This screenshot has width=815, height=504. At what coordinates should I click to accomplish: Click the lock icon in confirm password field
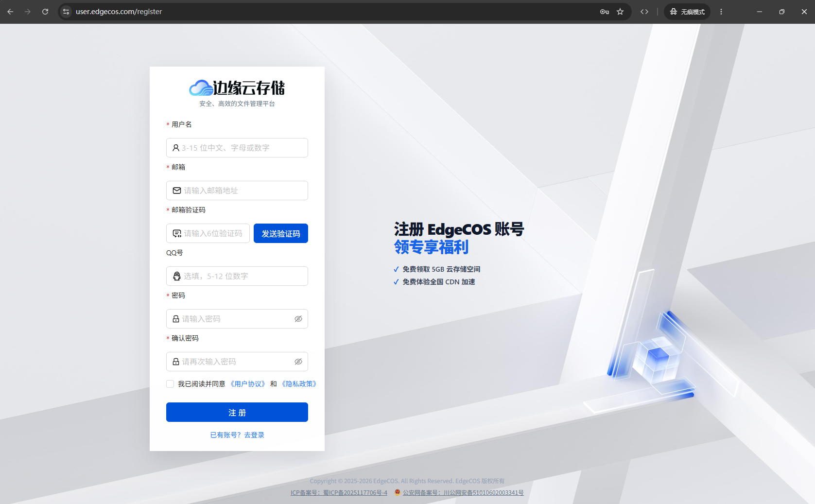(176, 362)
